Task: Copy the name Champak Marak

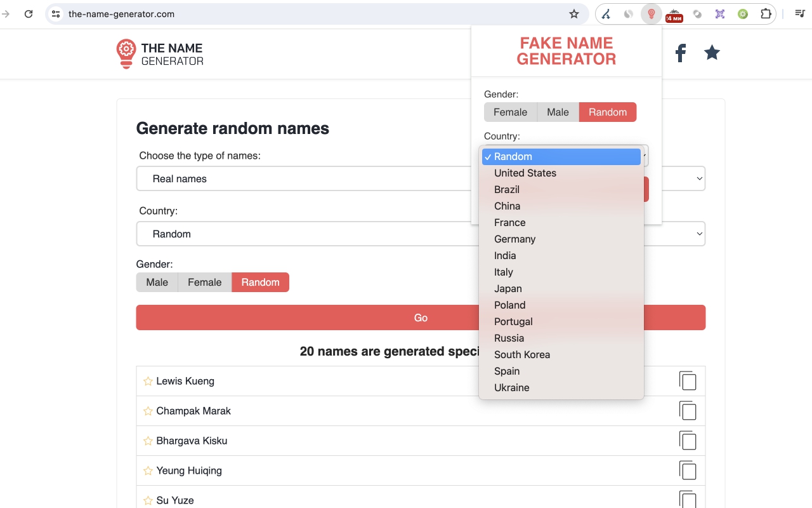Action: click(x=688, y=411)
